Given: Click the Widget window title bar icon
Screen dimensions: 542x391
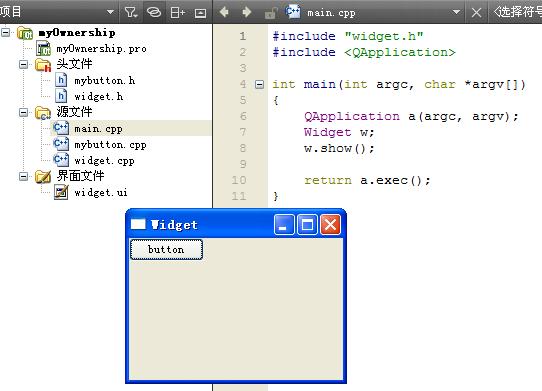Looking at the screenshot, I should pos(138,225).
